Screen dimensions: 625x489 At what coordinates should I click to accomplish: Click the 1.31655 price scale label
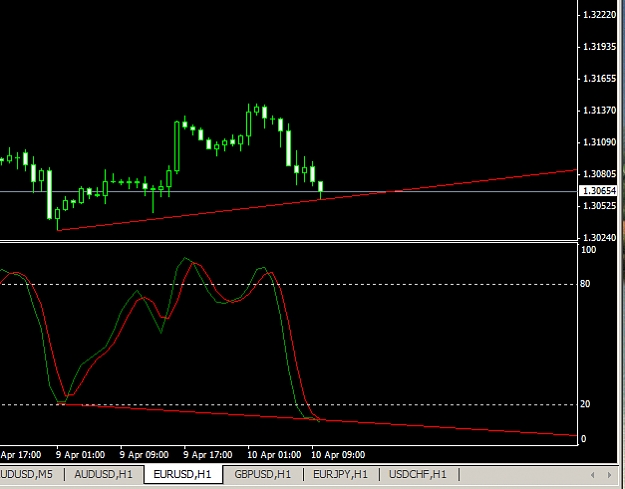[599, 79]
